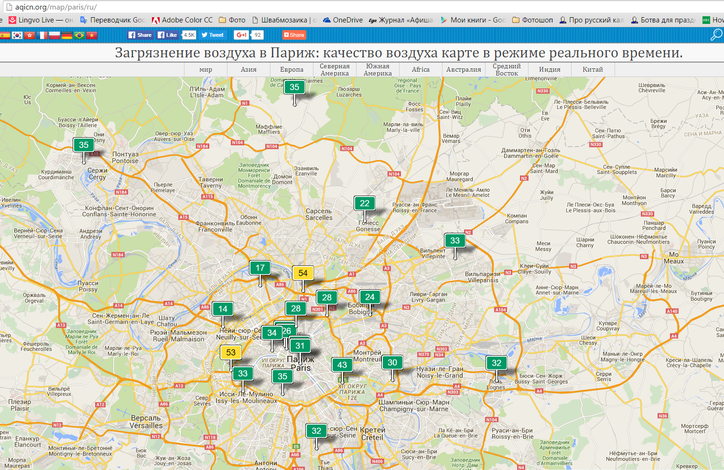Select the South Korean flag language icon
724x470 pixels.
point(18,35)
